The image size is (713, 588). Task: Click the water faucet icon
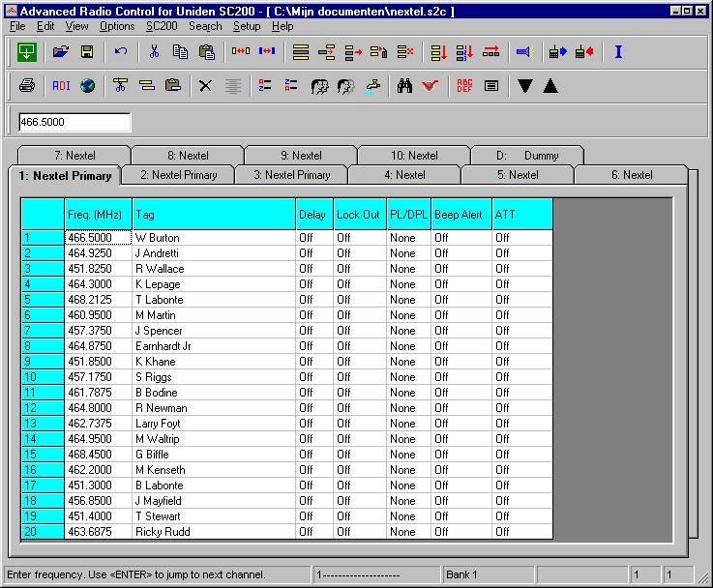point(372,86)
